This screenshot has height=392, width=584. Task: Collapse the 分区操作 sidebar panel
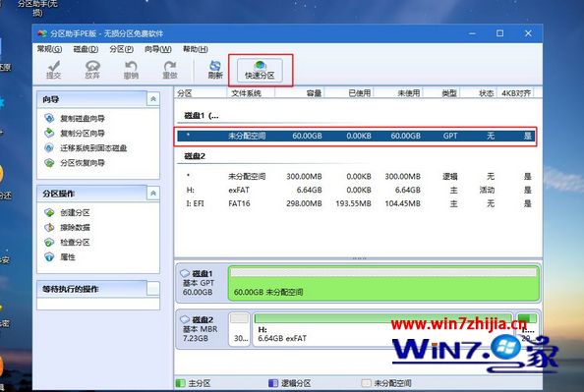pyautogui.click(x=153, y=194)
